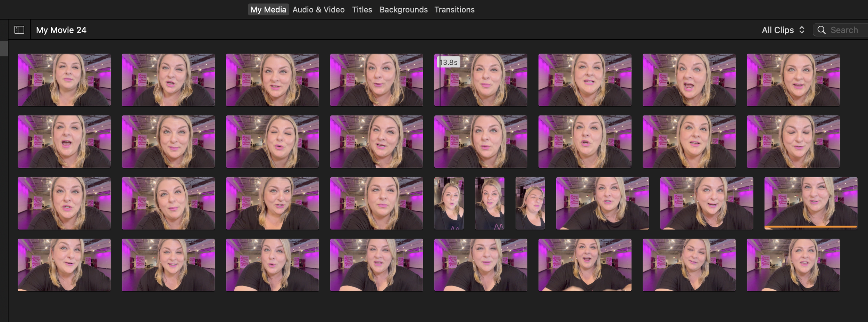Select the last clip in the bottom row
Viewport: 868px width, 322px height.
click(793, 265)
